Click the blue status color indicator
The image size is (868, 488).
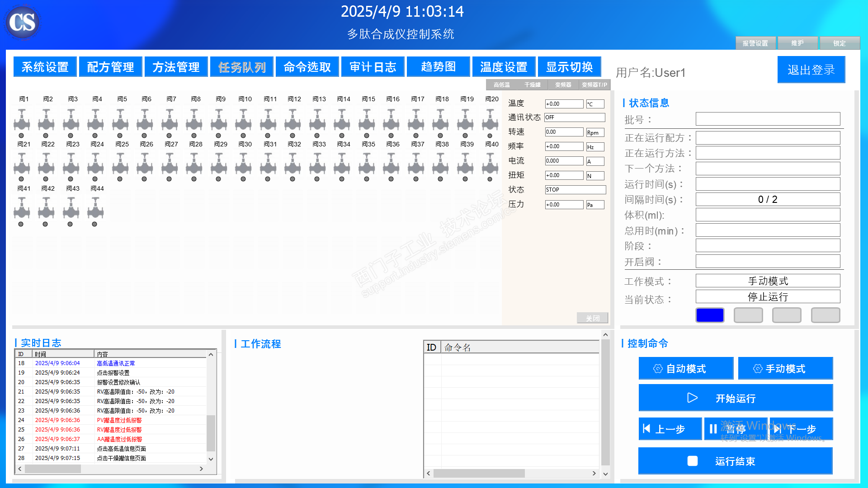tap(710, 315)
